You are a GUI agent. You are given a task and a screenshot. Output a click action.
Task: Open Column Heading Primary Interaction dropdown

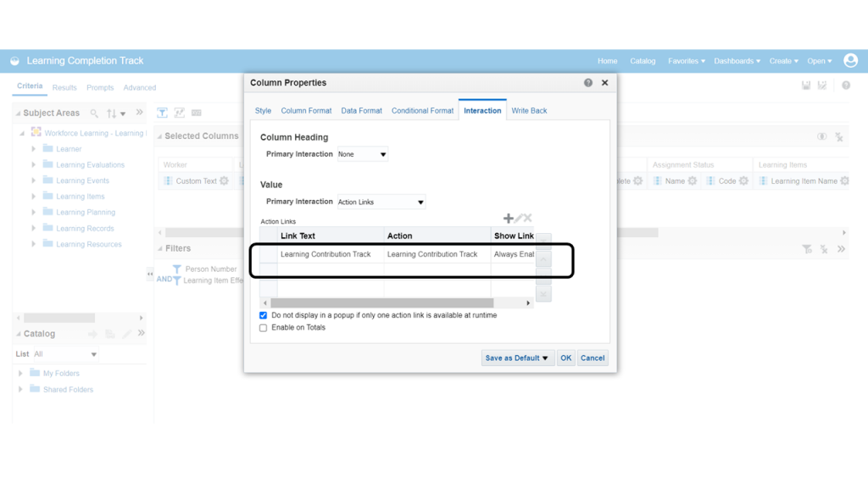pyautogui.click(x=362, y=155)
